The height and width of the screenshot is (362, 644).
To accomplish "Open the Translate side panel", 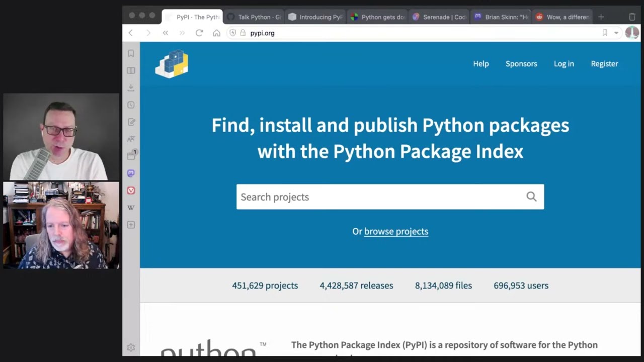I will pos(131,139).
